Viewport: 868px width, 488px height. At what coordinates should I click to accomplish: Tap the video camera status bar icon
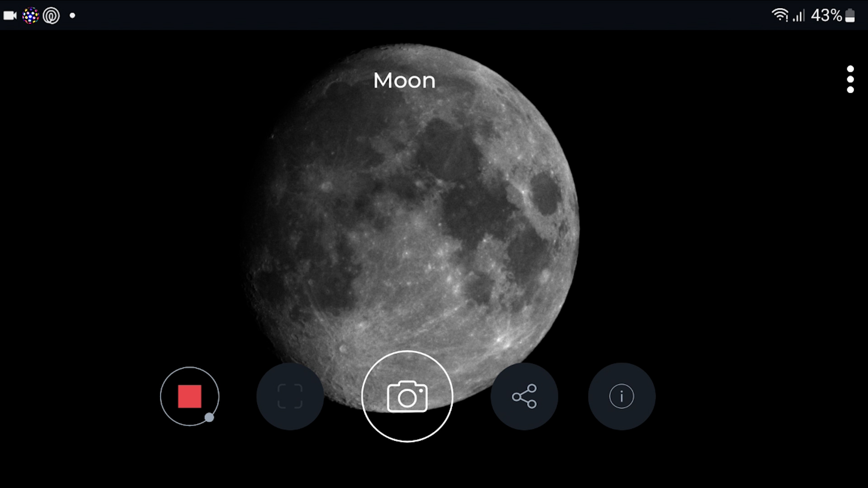[x=10, y=15]
